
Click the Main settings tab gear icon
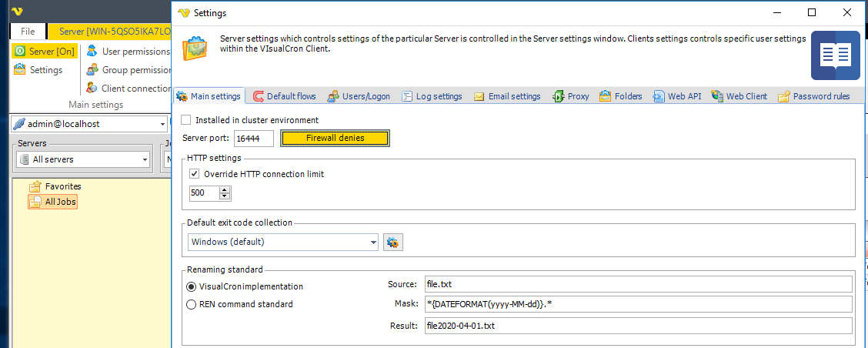pyautogui.click(x=182, y=96)
